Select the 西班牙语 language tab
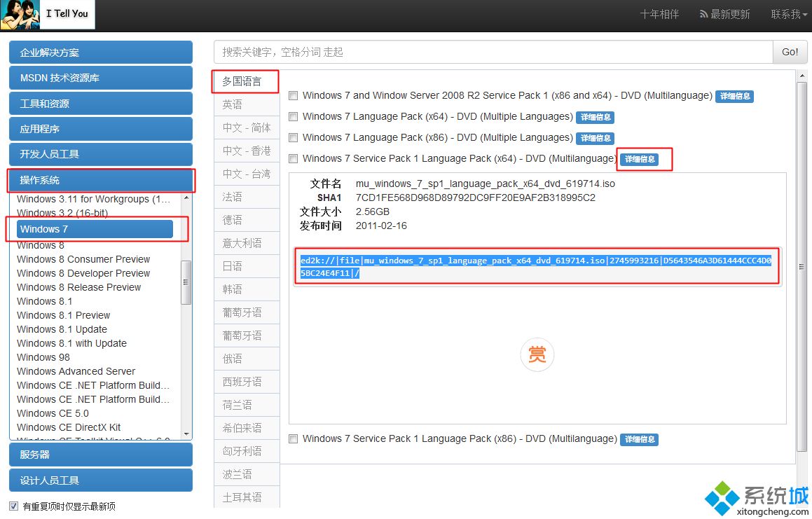 pos(247,382)
